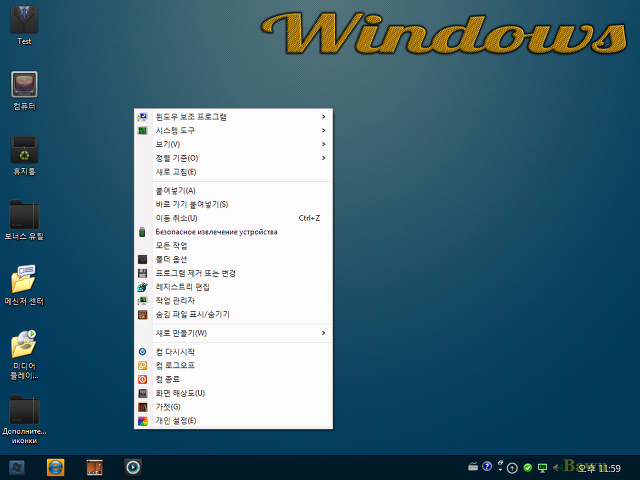640x480 pixels.
Task: Choose 컴 다시시작 to restart
Action: (233, 352)
